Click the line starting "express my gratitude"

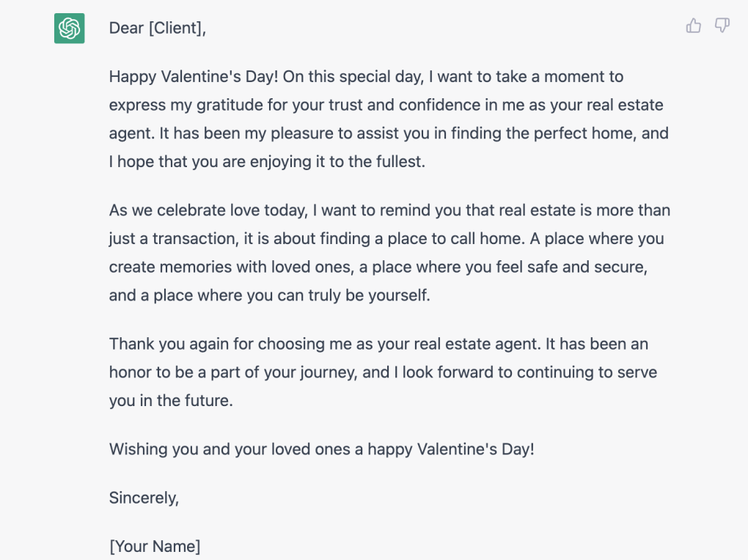(x=386, y=105)
